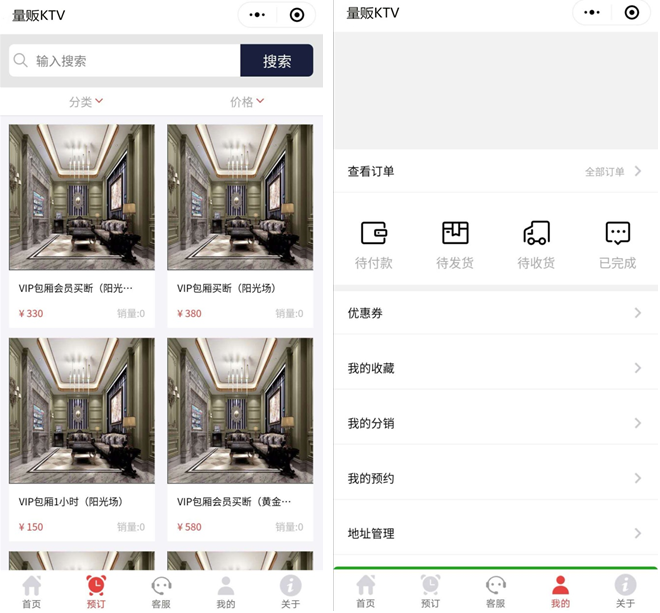Open the 我的分销 menu entry
Screen dimensions: 660x613
(x=495, y=423)
